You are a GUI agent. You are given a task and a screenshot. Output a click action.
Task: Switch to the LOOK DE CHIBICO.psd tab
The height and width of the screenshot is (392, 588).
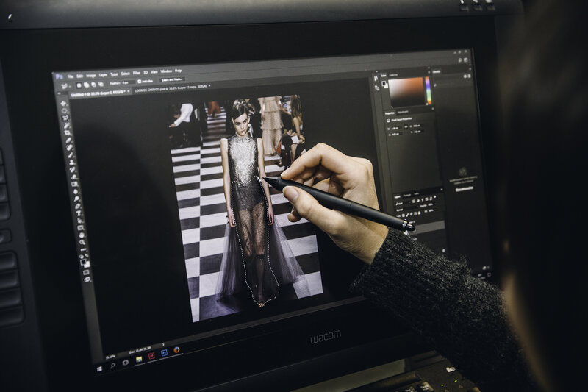point(171,88)
